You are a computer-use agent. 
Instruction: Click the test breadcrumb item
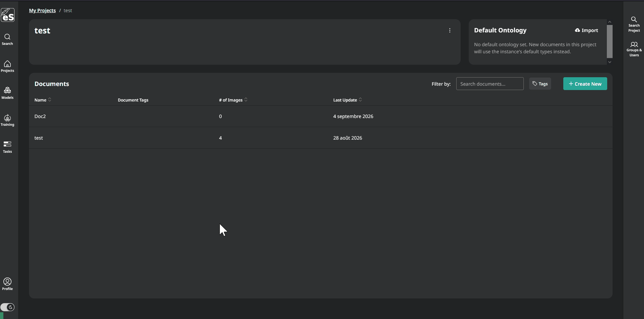68,10
